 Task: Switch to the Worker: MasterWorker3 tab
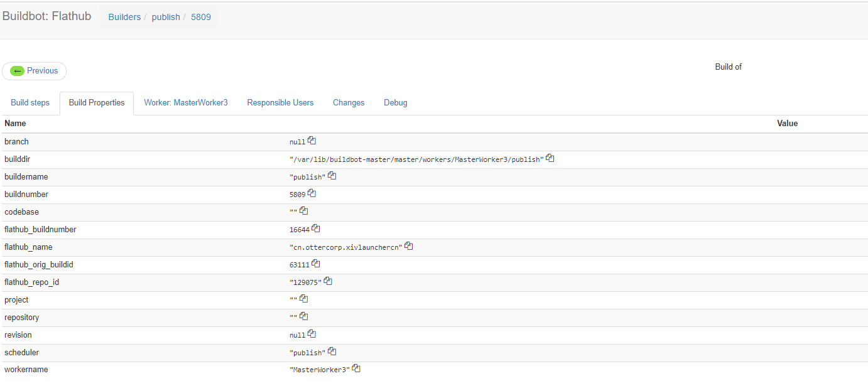coord(186,102)
